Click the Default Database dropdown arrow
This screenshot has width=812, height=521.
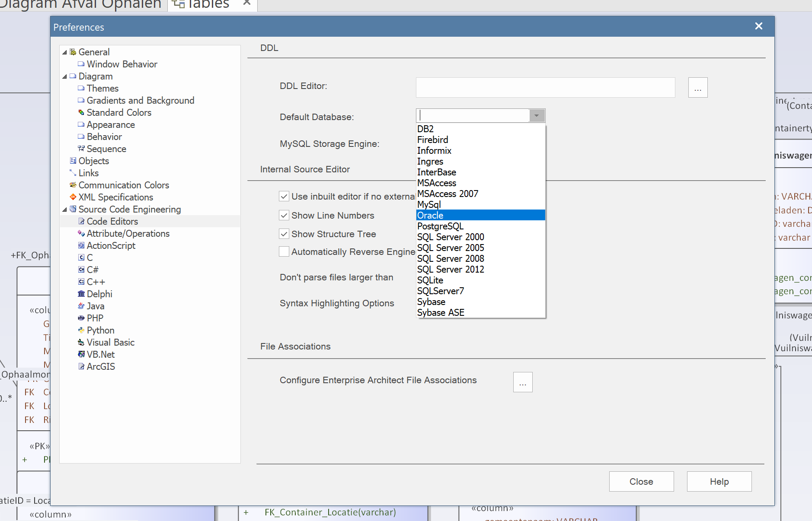pos(537,116)
